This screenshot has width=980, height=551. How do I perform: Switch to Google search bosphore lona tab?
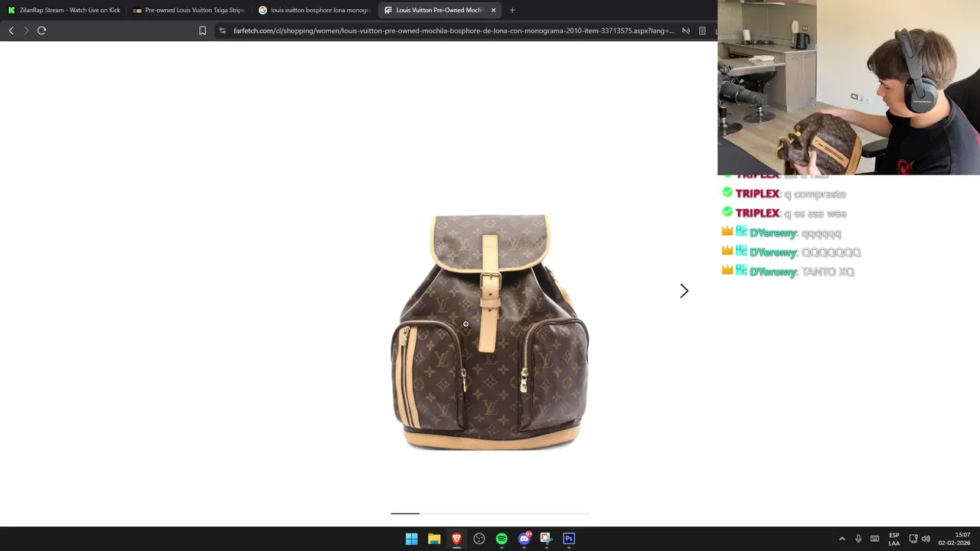click(x=315, y=10)
